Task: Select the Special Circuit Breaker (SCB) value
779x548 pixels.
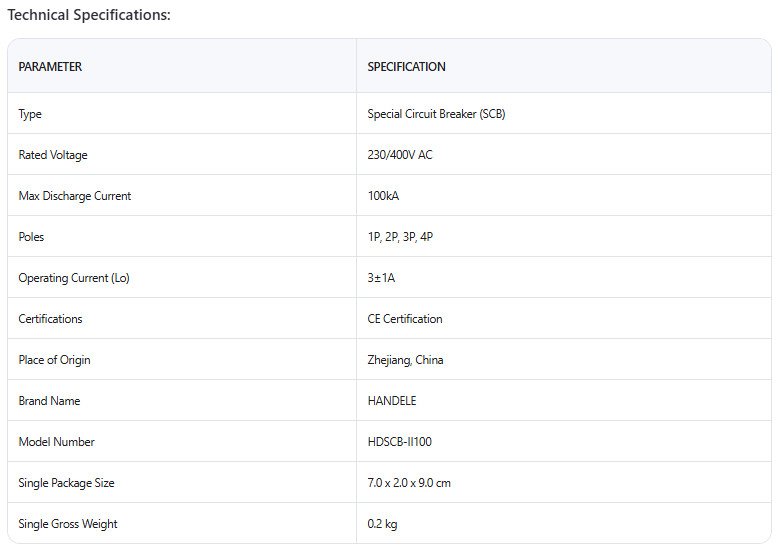Action: pyautogui.click(x=436, y=114)
